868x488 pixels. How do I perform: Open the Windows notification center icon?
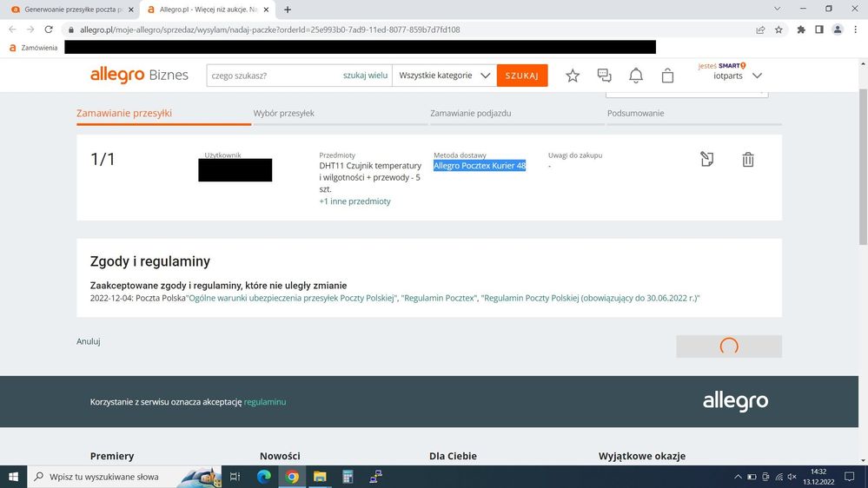849,477
